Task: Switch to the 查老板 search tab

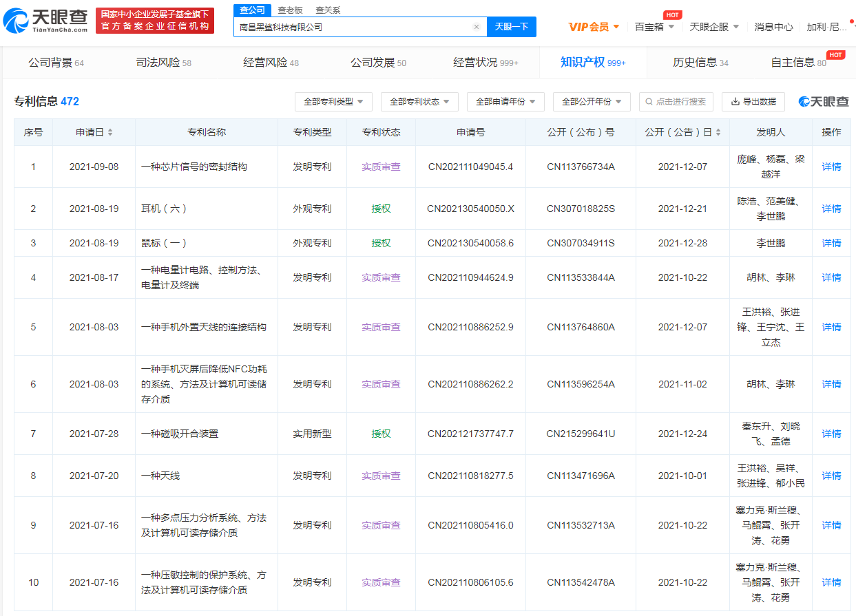Action: click(290, 10)
